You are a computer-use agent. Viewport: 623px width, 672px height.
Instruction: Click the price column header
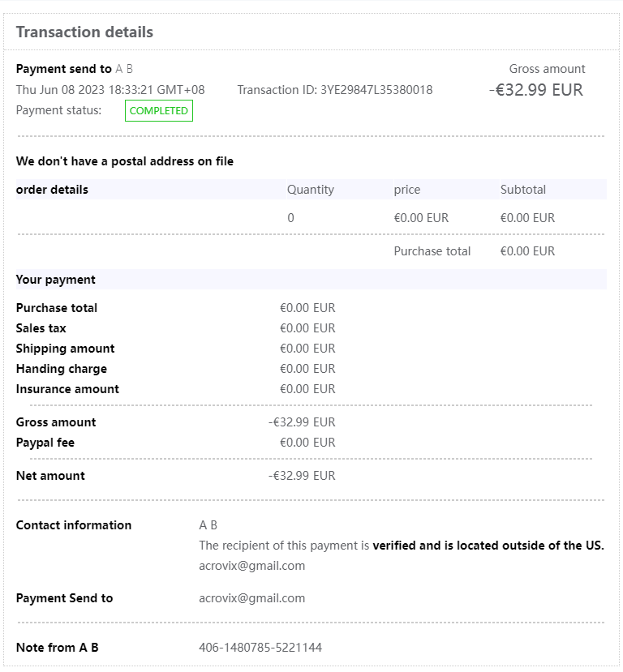pos(407,190)
